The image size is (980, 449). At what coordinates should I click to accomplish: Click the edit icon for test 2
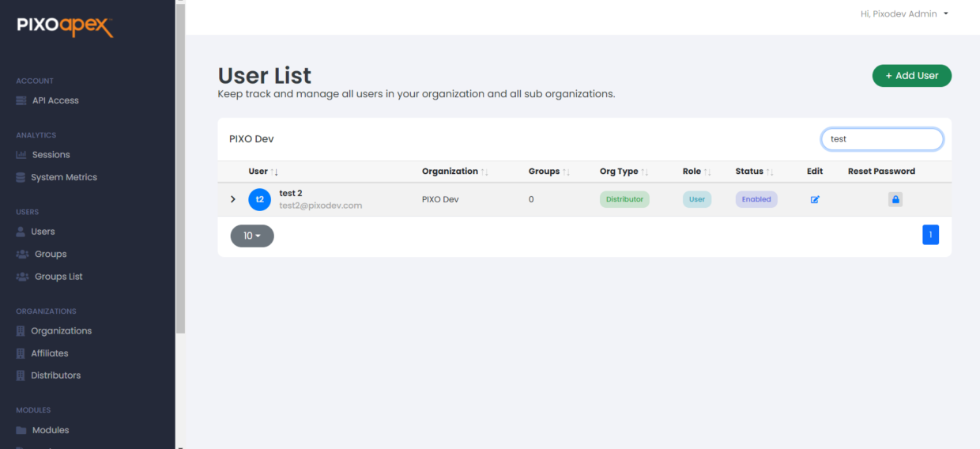[x=815, y=200]
